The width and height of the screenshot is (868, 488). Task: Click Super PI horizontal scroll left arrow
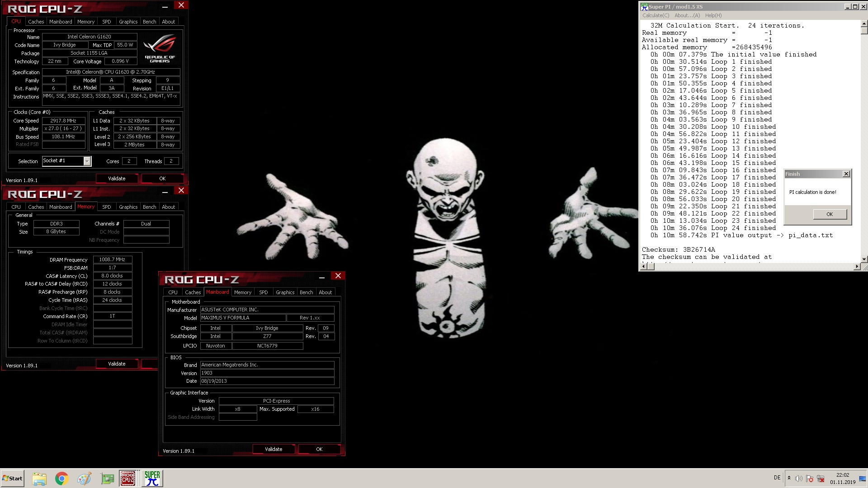644,267
